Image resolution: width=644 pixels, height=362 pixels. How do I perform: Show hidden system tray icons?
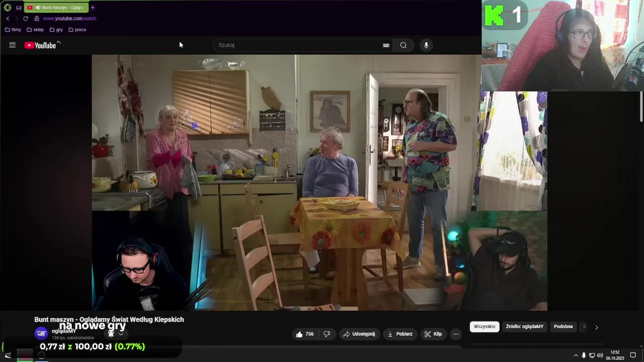576,355
